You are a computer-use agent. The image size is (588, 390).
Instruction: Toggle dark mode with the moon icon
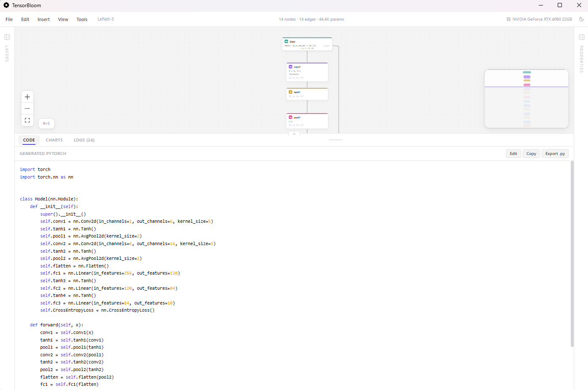tap(581, 19)
